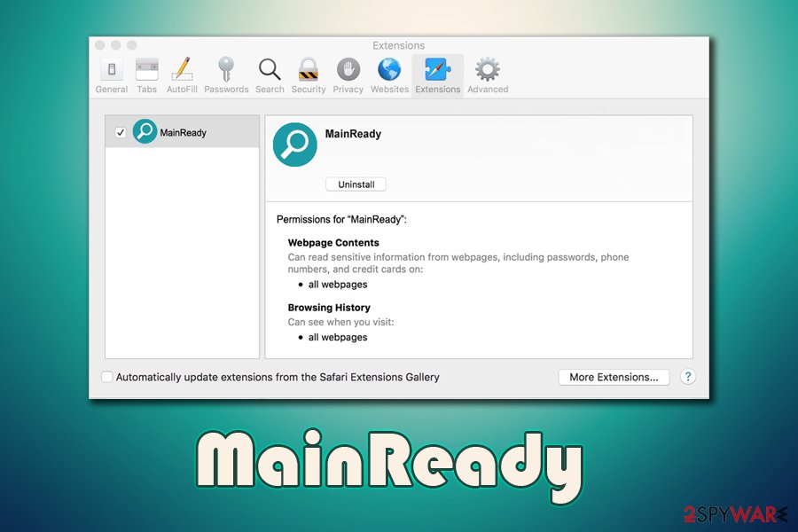Image resolution: width=798 pixels, height=532 pixels.
Task: Click the Browsing History heading
Action: pyautogui.click(x=329, y=308)
